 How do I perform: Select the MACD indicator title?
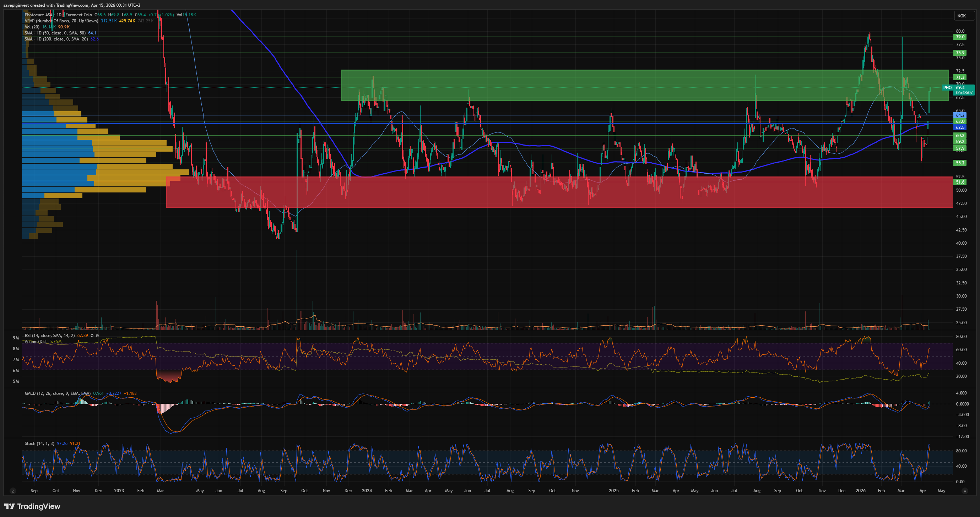(57, 393)
